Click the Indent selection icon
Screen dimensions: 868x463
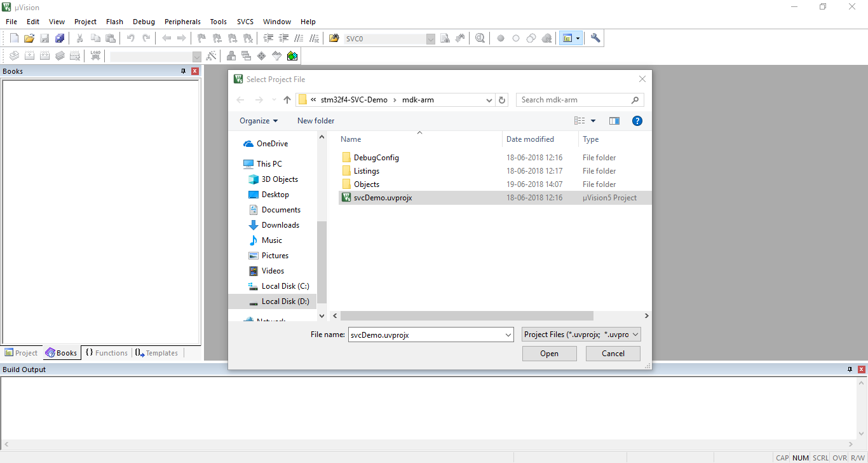[268, 38]
